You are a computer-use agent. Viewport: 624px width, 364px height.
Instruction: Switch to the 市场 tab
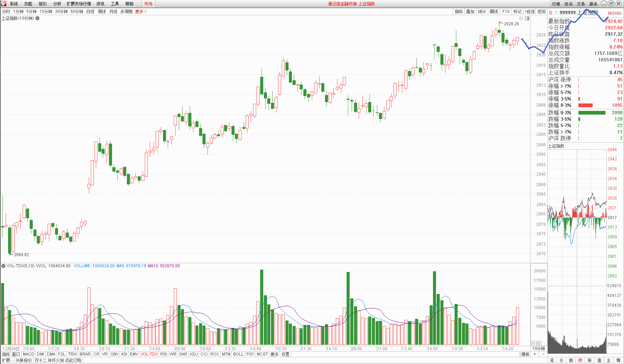click(148, 4)
